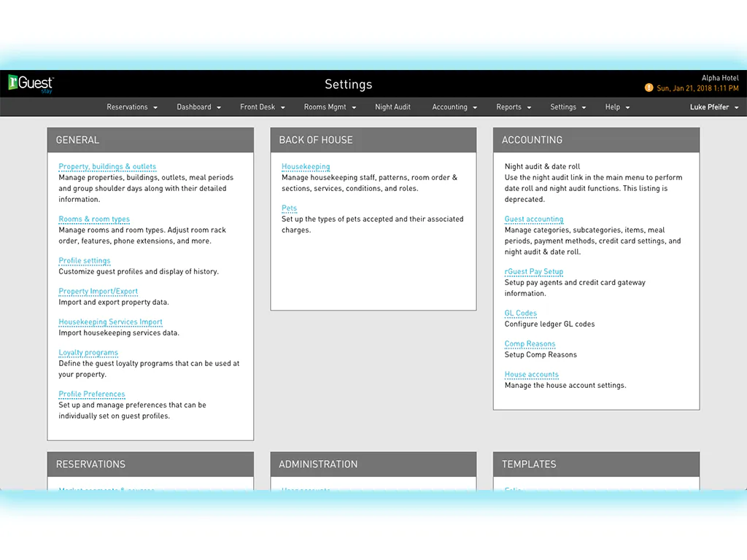Select Night Audit in the navigation bar

tap(392, 107)
